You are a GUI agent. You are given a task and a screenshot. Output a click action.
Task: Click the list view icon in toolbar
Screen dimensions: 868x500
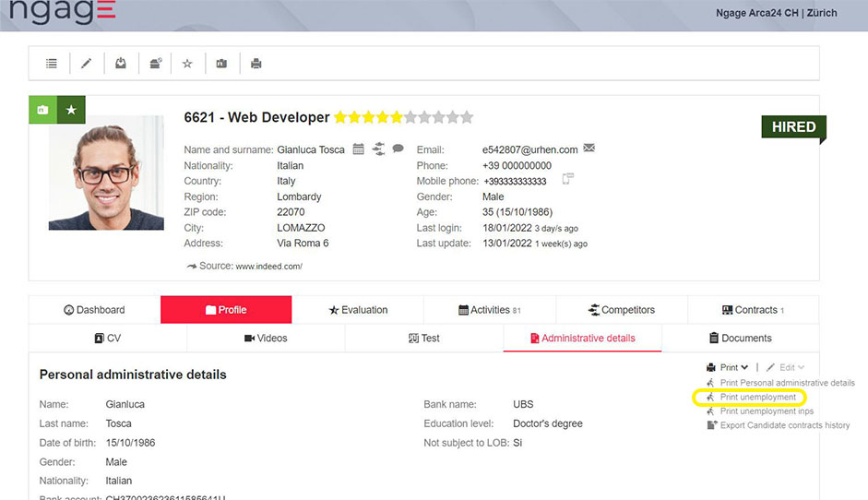[52, 64]
